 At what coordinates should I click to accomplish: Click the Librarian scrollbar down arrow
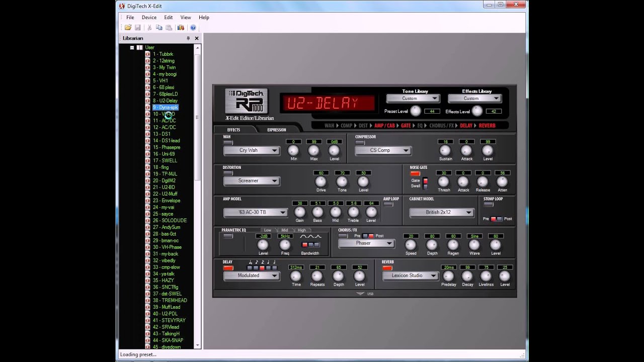pyautogui.click(x=197, y=345)
